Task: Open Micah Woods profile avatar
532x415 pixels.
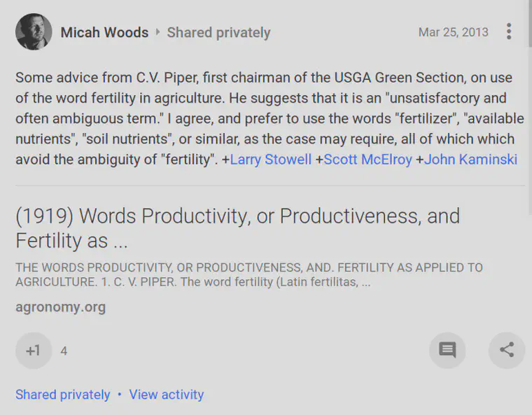Action: click(34, 31)
